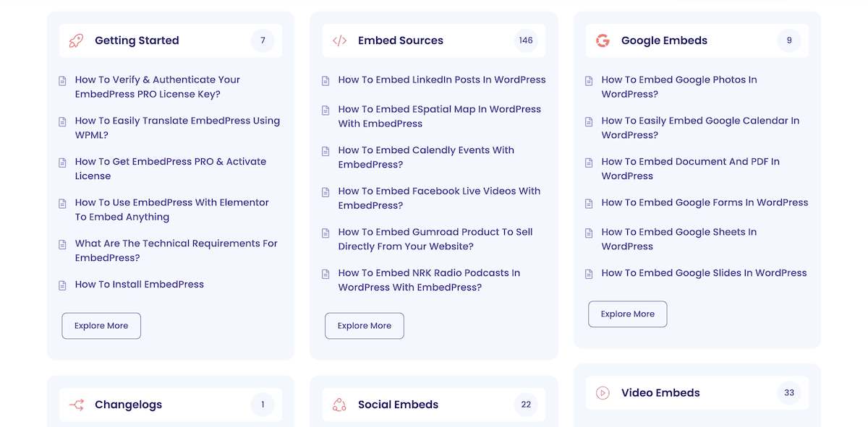This screenshot has height=427, width=868.
Task: Open How To Embed Google Forms In WordPress
Action: coord(705,203)
